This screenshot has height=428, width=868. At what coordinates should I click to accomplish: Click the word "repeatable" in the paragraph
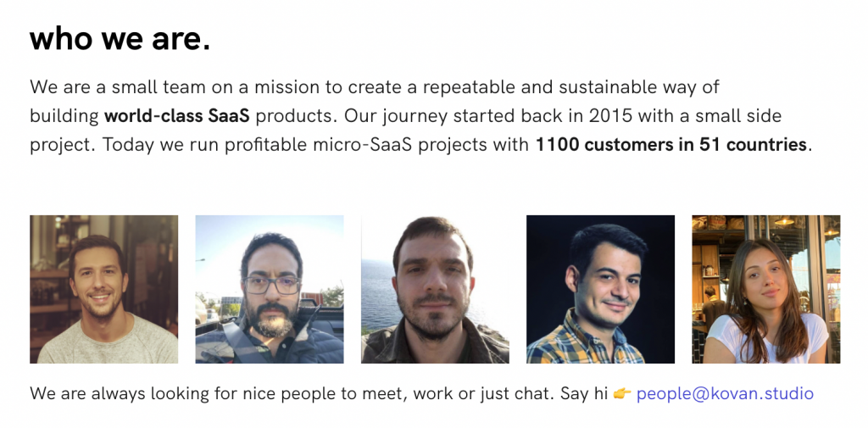click(466, 87)
